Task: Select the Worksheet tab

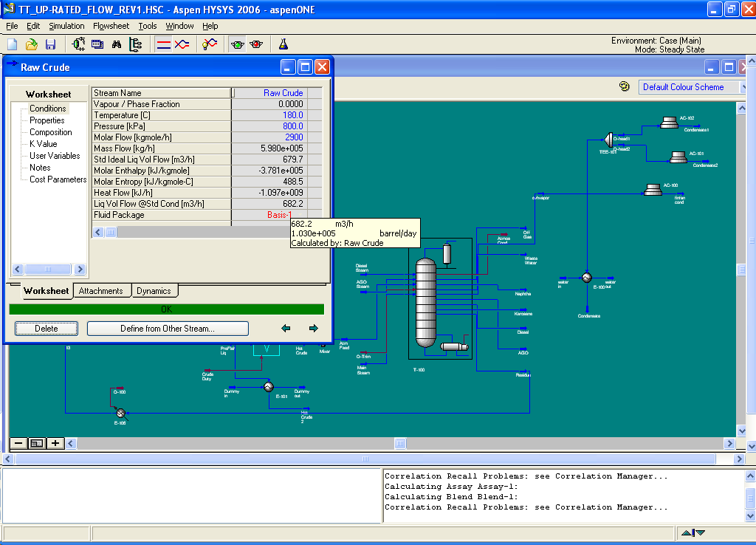Action: tap(47, 291)
